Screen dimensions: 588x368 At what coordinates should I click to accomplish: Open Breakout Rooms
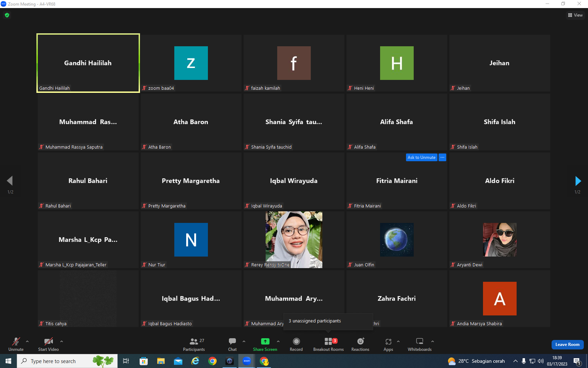click(328, 345)
